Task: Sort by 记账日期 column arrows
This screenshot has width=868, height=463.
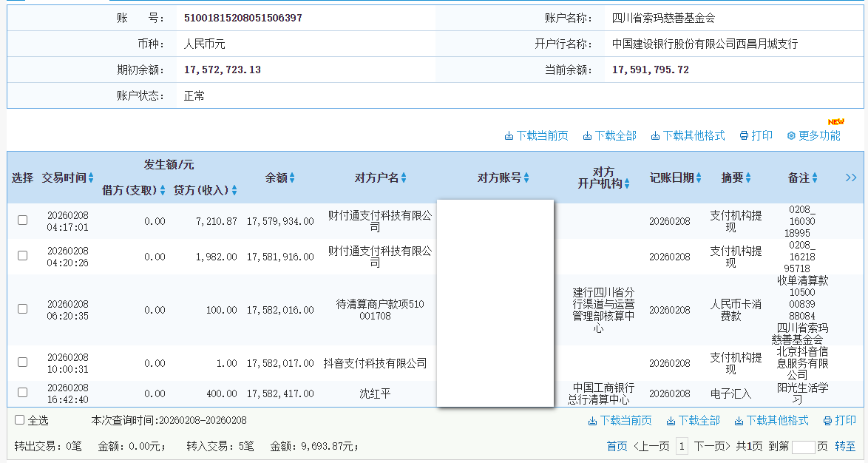Action: point(699,178)
